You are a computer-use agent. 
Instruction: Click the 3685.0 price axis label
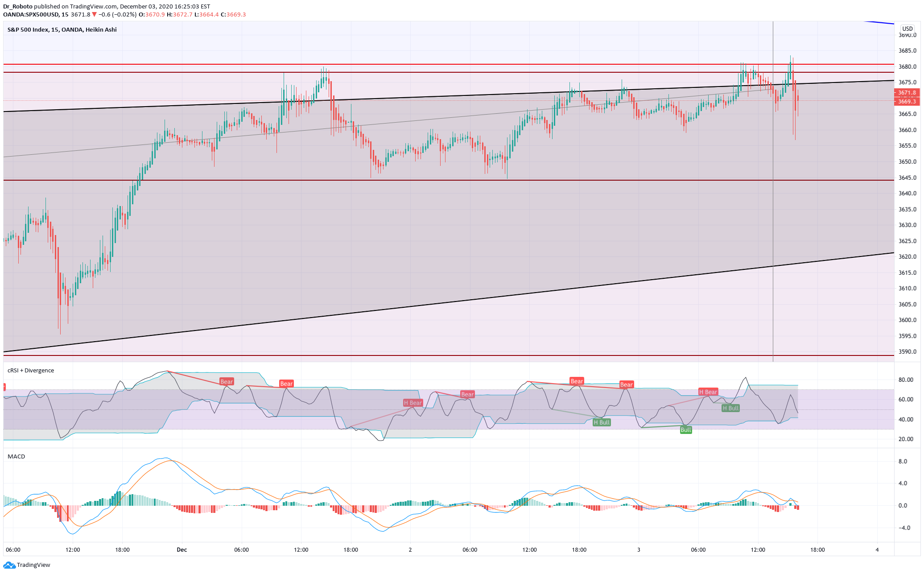[907, 51]
